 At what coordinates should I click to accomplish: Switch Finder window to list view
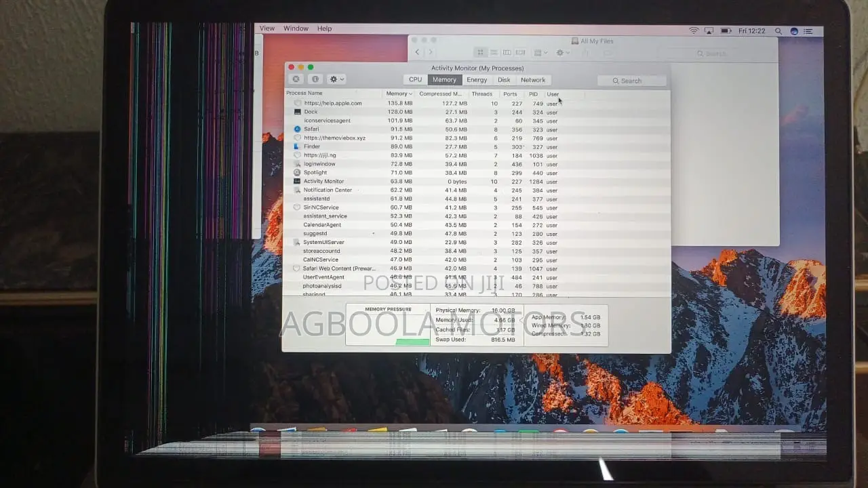coord(494,52)
